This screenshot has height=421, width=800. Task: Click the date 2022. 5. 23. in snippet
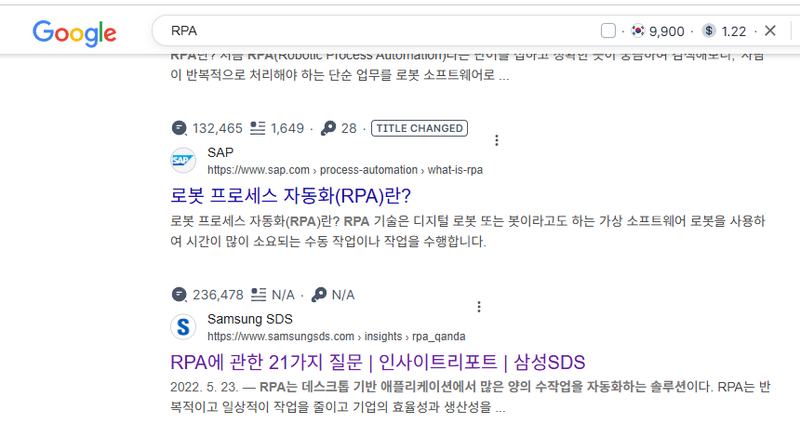coord(204,387)
